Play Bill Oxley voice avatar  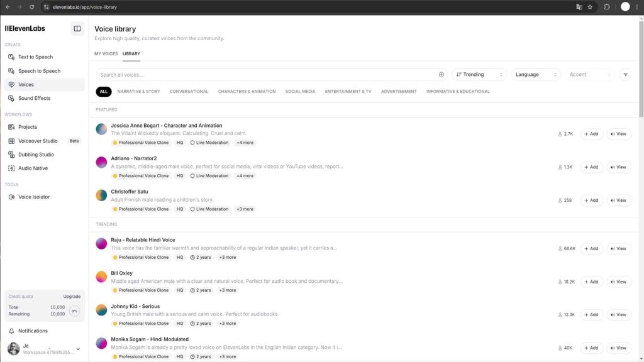(x=101, y=277)
